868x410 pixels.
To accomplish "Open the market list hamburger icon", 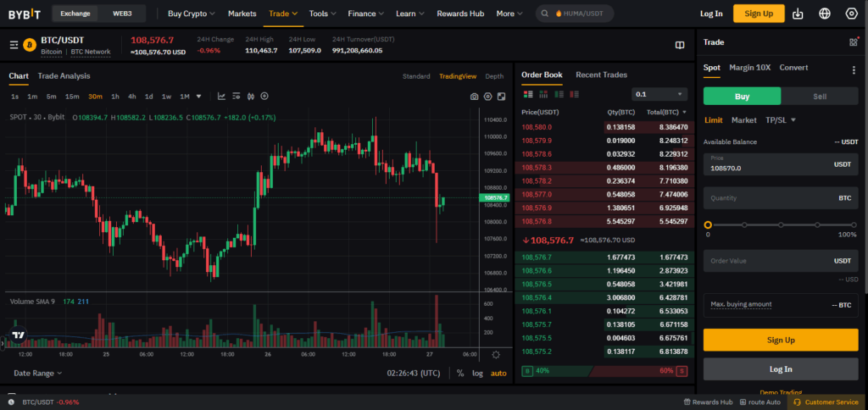I will pos(14,45).
